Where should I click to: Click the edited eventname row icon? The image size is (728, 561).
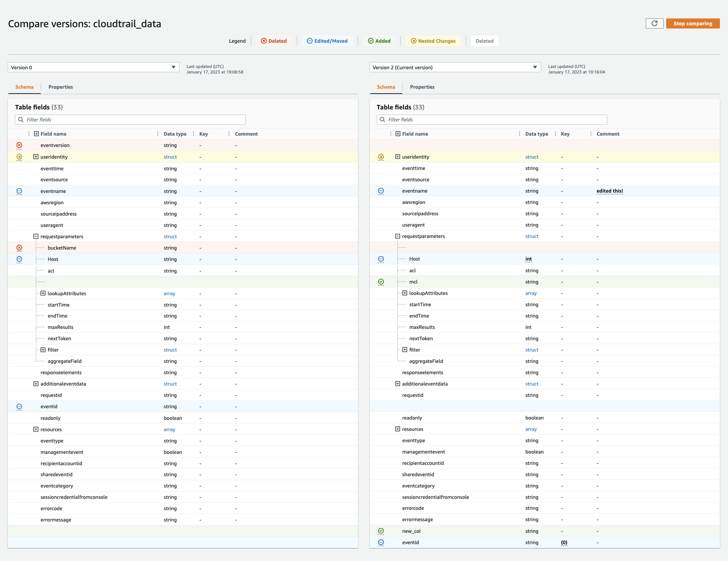[381, 190]
